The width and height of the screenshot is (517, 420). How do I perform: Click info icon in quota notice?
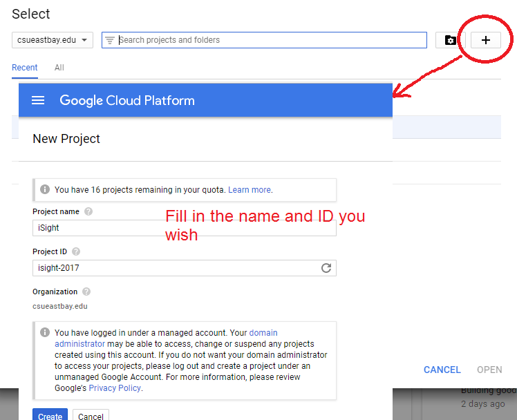tap(44, 189)
